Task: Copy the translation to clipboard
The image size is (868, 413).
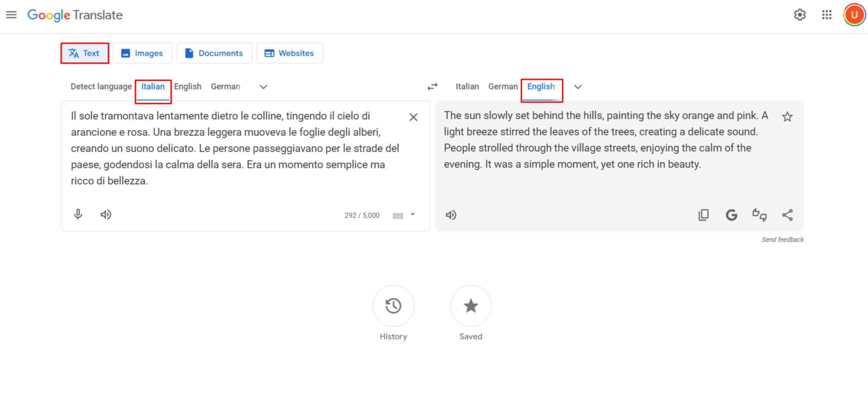Action: click(x=704, y=215)
